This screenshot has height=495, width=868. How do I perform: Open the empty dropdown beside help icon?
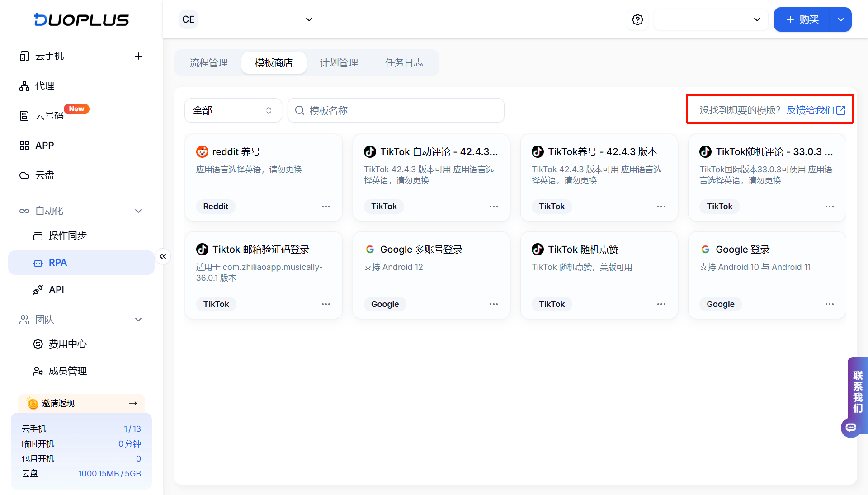[x=711, y=19]
